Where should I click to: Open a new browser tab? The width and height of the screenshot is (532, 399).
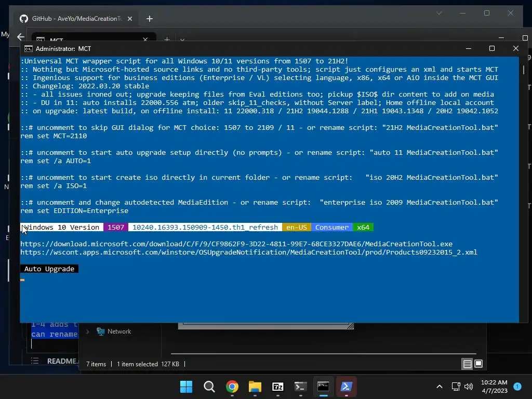[150, 19]
